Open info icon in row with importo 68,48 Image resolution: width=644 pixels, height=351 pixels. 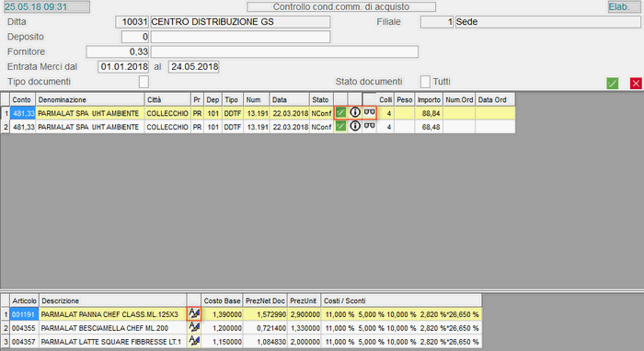[355, 126]
